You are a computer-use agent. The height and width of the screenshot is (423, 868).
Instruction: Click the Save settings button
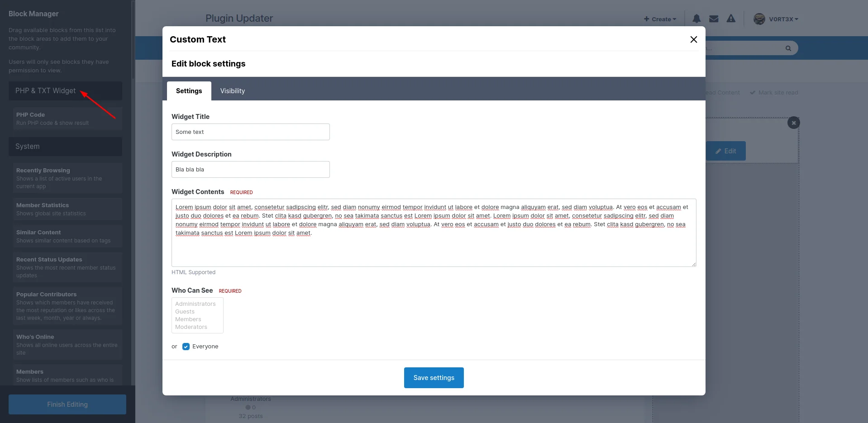pos(434,378)
